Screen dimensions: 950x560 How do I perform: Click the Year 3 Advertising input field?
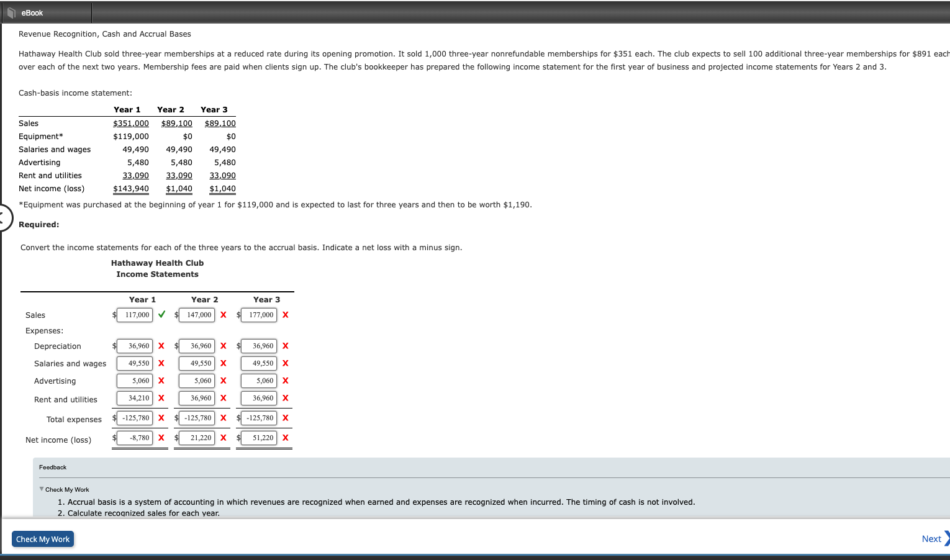pyautogui.click(x=259, y=381)
